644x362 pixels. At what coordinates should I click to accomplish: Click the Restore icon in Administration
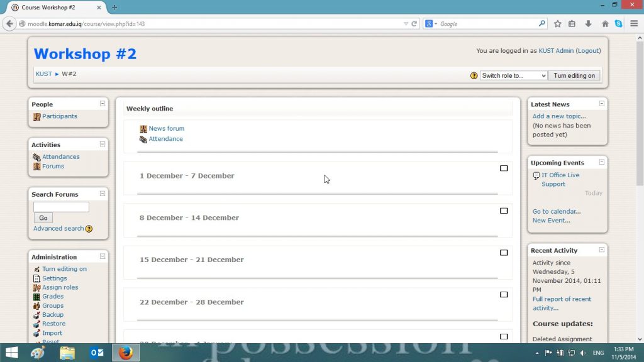tap(37, 324)
